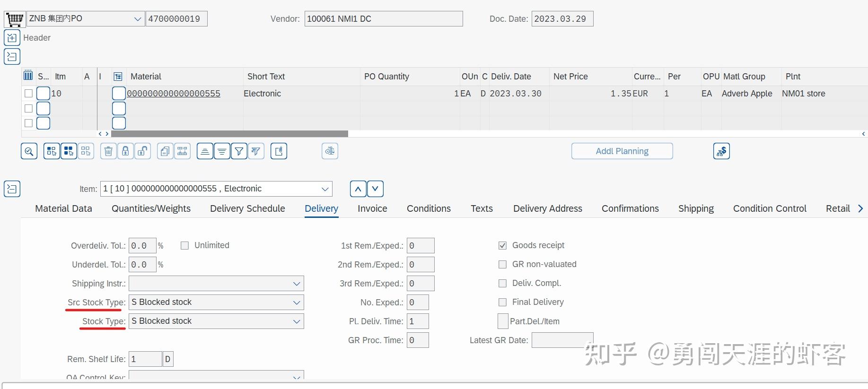This screenshot has width=868, height=389.
Task: Click the Addl Planning button
Action: [x=622, y=151]
